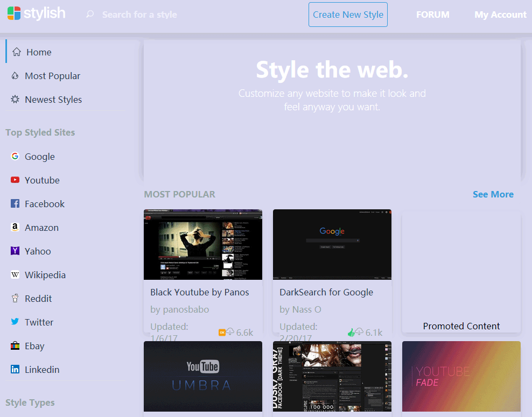Viewport: 532px width, 417px height.
Task: Click the Yahoo icon in sidebar
Action: [15, 251]
